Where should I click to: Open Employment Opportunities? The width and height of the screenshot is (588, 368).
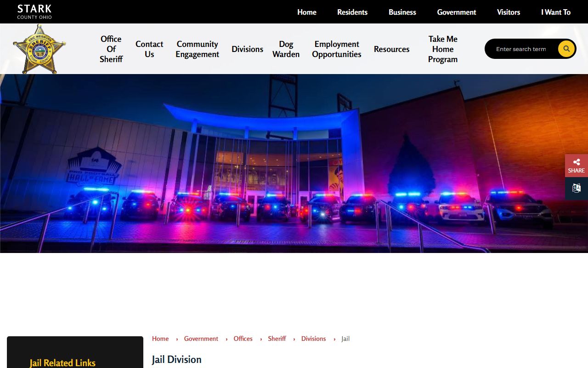pos(337,49)
